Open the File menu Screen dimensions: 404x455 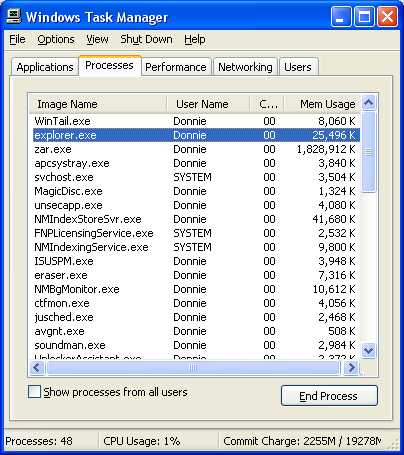pos(17,39)
